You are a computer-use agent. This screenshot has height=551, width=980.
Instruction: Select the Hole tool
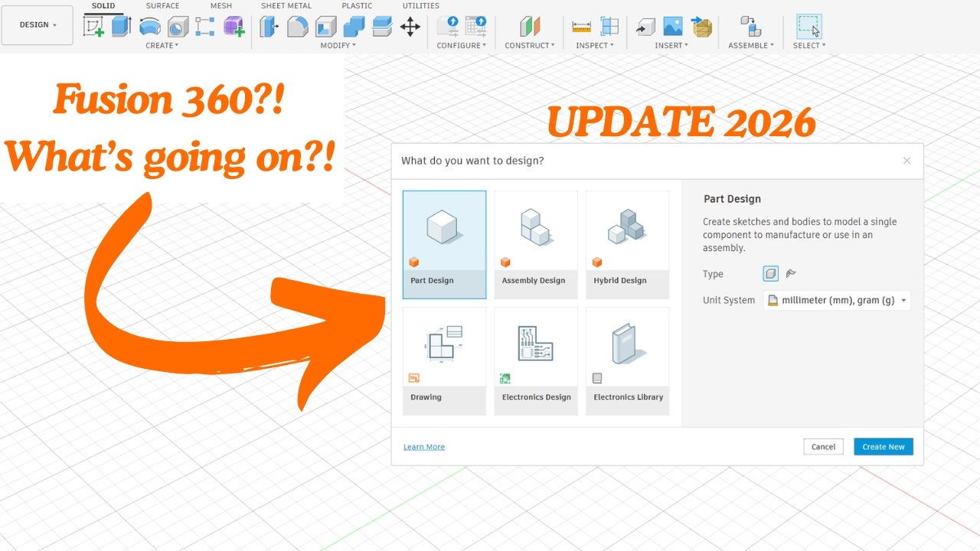point(178,27)
